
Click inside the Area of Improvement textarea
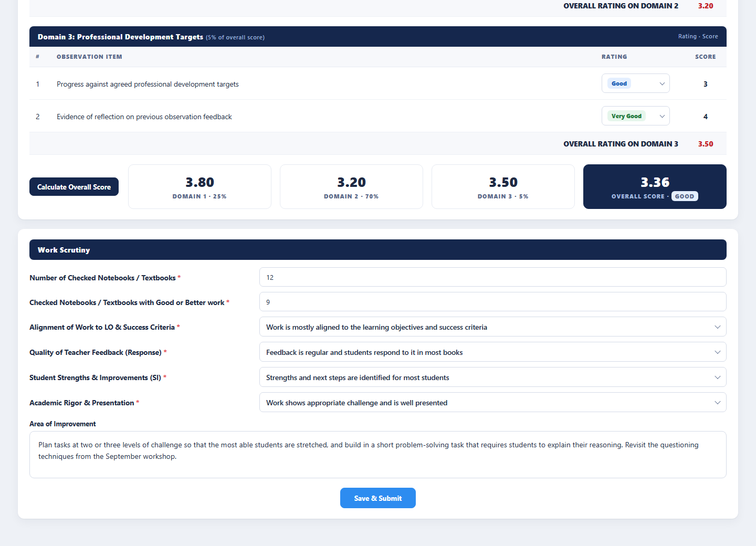point(378,455)
